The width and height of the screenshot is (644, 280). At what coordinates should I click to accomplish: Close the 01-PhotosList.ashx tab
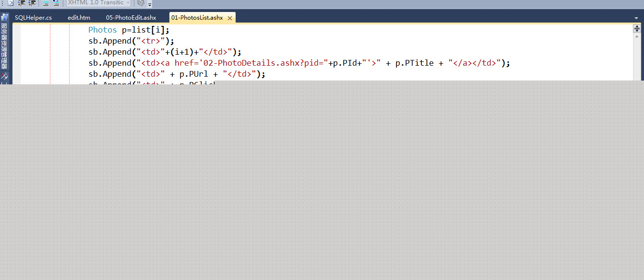(230, 17)
